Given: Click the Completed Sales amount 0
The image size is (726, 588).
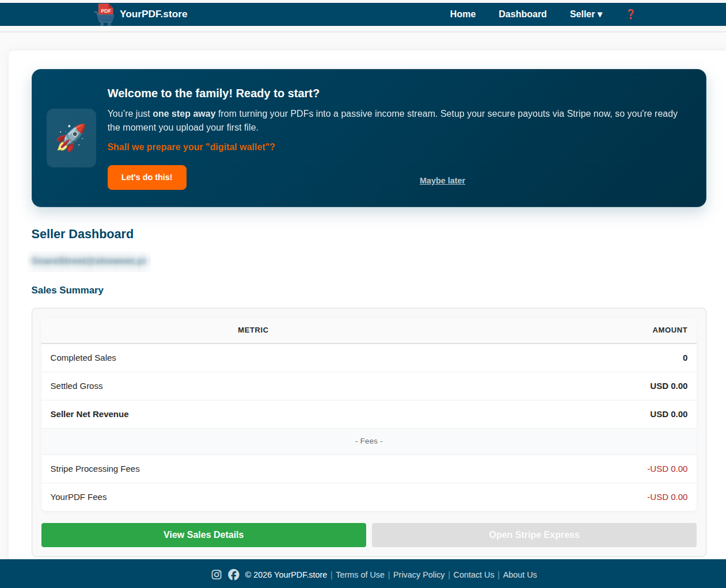Looking at the screenshot, I should 685,358.
